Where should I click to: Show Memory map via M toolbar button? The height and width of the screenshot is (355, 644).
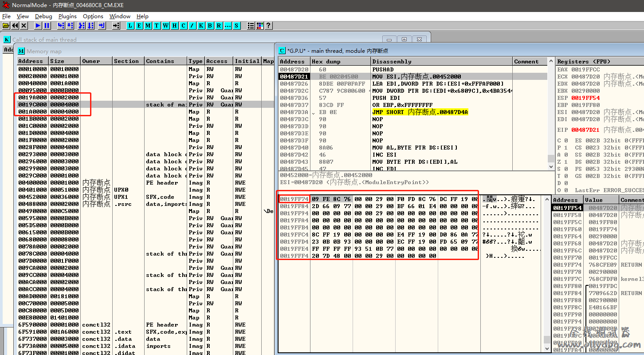pos(148,26)
